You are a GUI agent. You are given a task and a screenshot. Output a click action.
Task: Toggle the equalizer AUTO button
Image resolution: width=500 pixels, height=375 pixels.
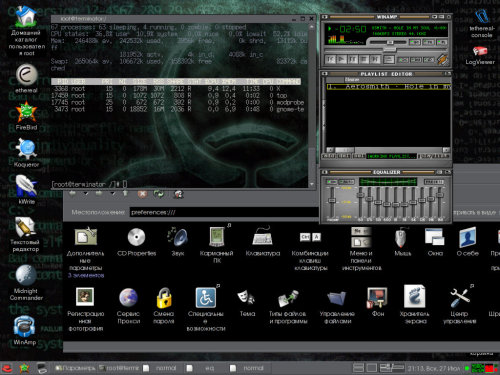pyautogui.click(x=346, y=182)
